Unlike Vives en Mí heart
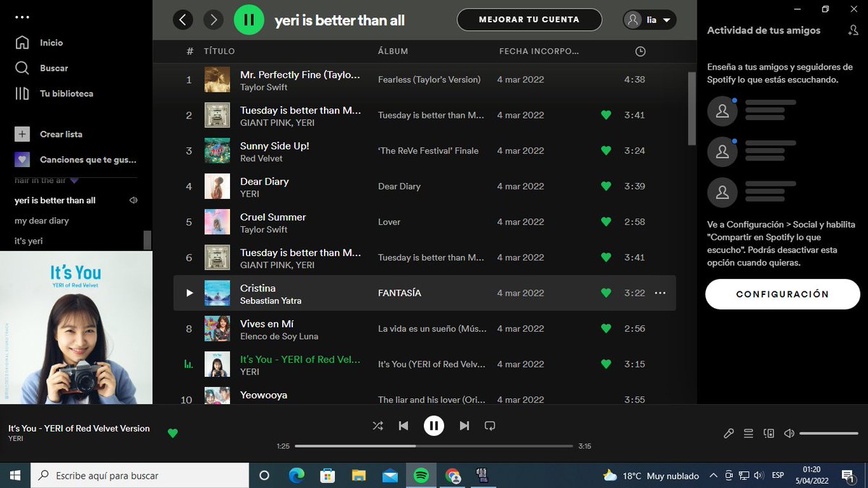The image size is (868, 488). tap(606, 329)
